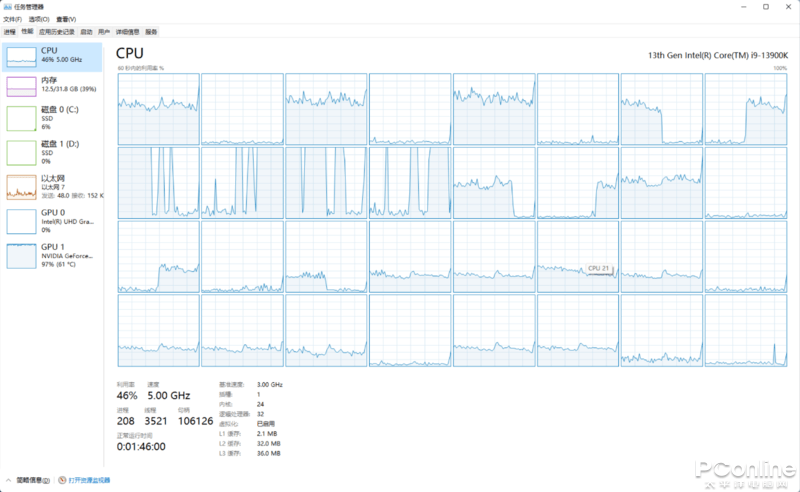The height and width of the screenshot is (492, 800).
Task: Click the uptime value 0:01:46:00
Action: [141, 447]
